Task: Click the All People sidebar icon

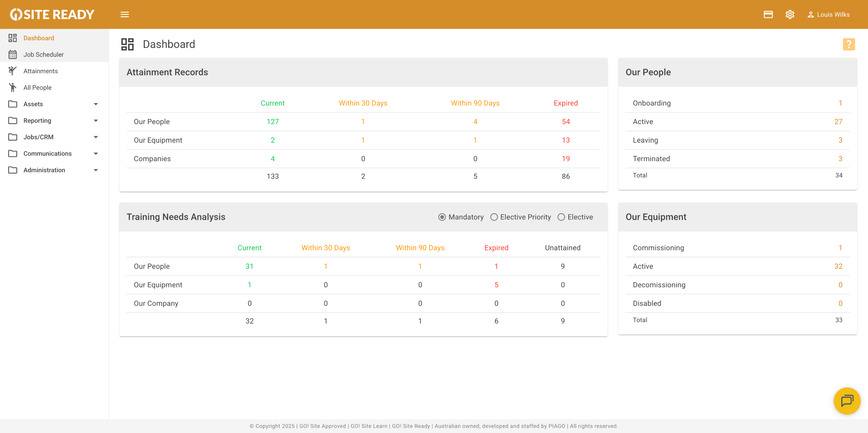Action: point(13,87)
